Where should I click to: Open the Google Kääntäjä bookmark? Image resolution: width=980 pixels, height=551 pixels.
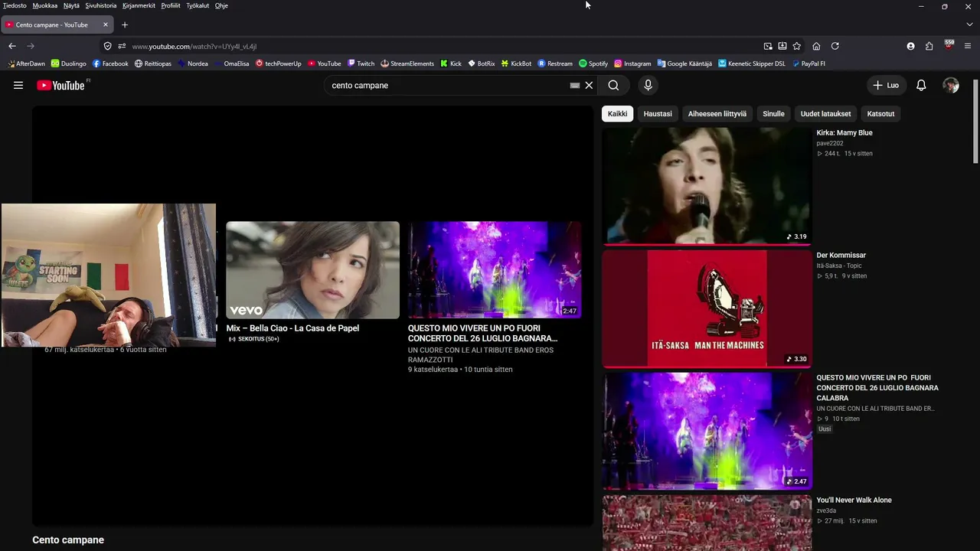(684, 64)
